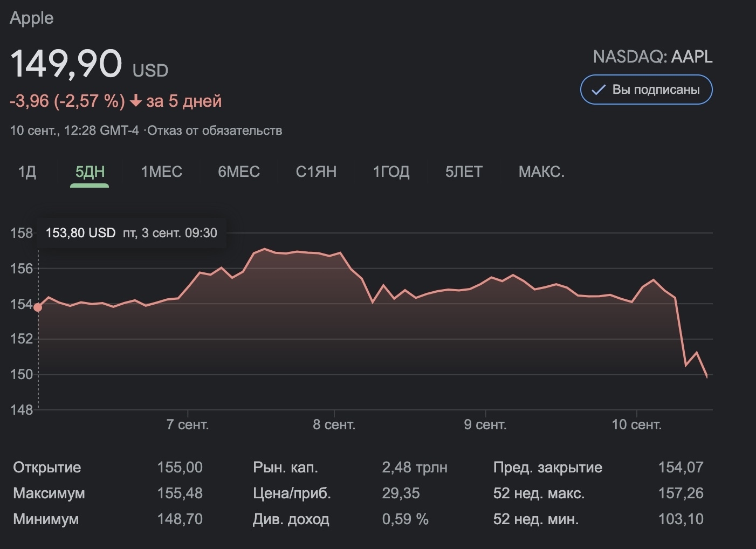
Task: Click the 153,80 USD chart tooltip
Action: tap(132, 233)
